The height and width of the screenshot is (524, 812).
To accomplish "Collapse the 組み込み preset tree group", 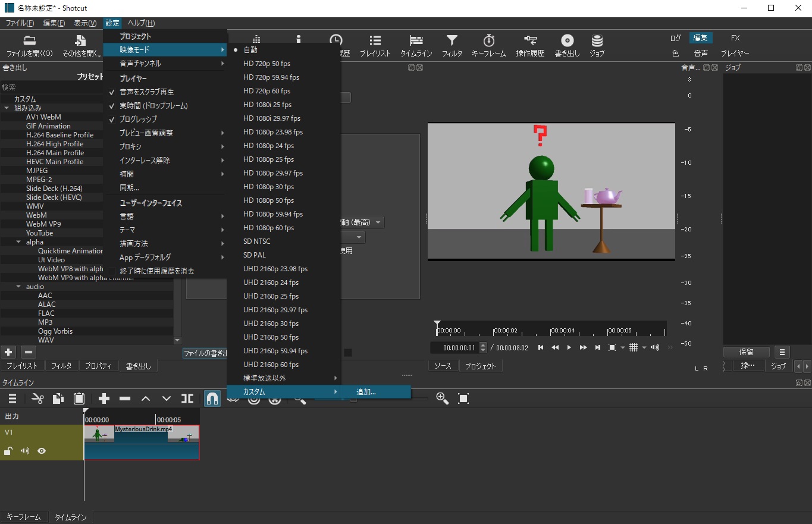I will tap(7, 108).
